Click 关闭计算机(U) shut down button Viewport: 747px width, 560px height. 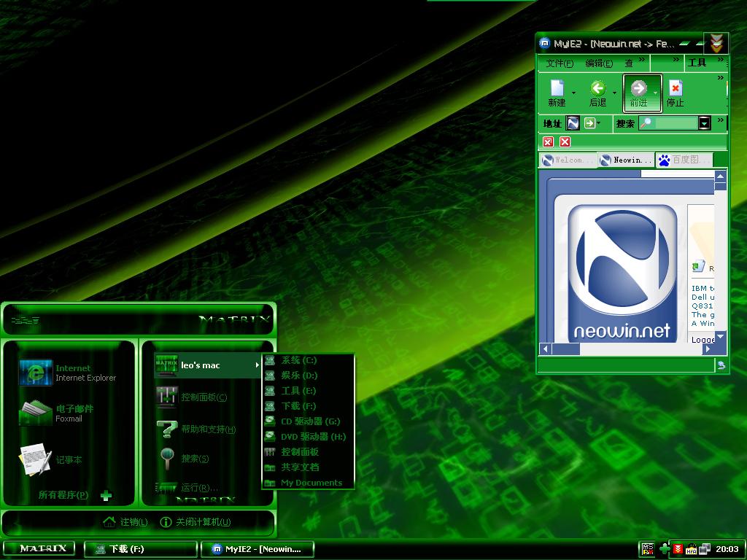click(x=196, y=522)
